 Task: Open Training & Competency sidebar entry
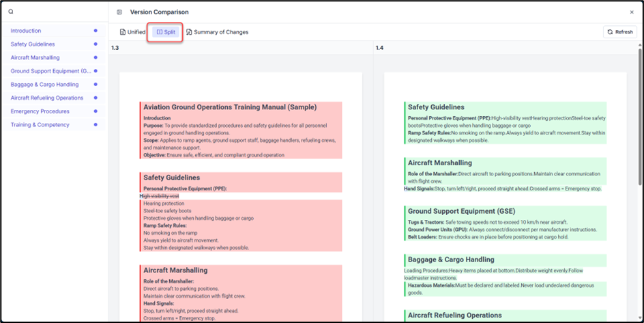pyautogui.click(x=40, y=125)
